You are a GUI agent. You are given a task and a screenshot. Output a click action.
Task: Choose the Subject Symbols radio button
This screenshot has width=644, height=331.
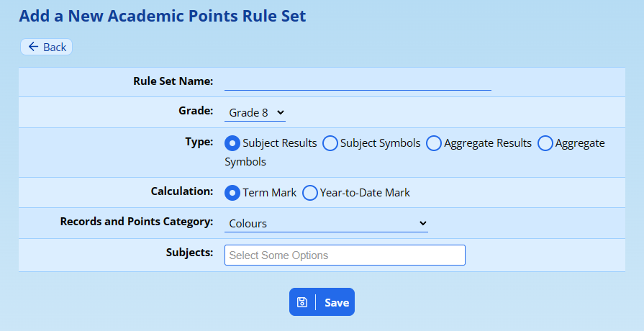[330, 143]
